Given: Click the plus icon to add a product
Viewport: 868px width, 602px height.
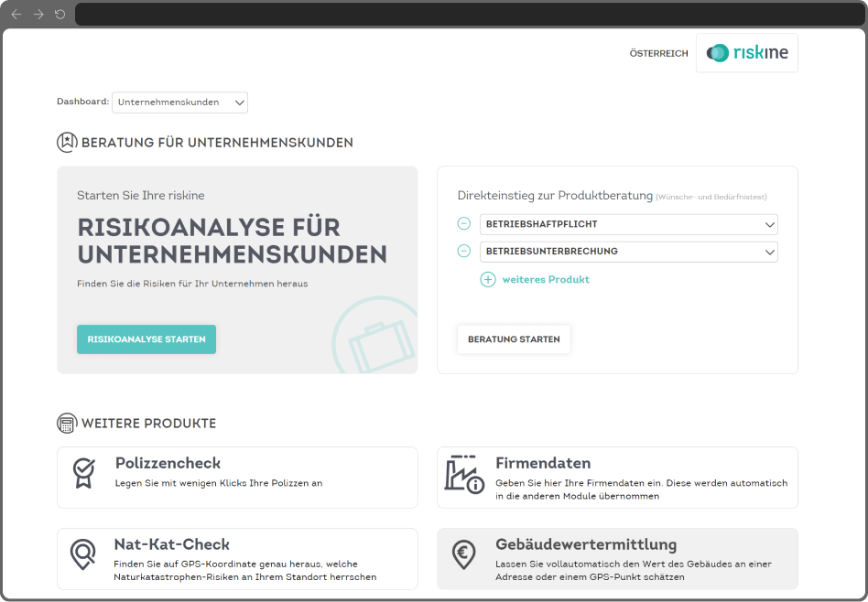Looking at the screenshot, I should [x=488, y=279].
